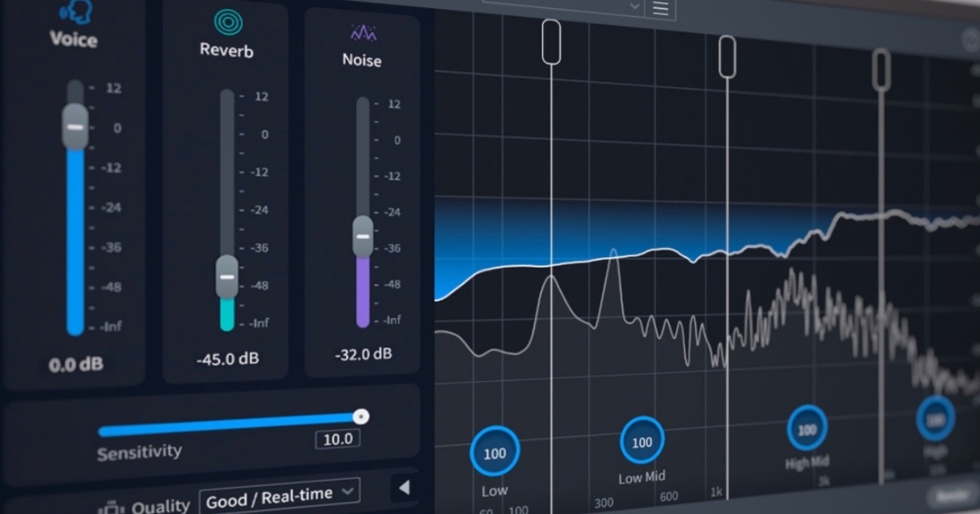This screenshot has width=980, height=514.
Task: Click the crossover handle near 1k
Action: pyautogui.click(x=727, y=56)
